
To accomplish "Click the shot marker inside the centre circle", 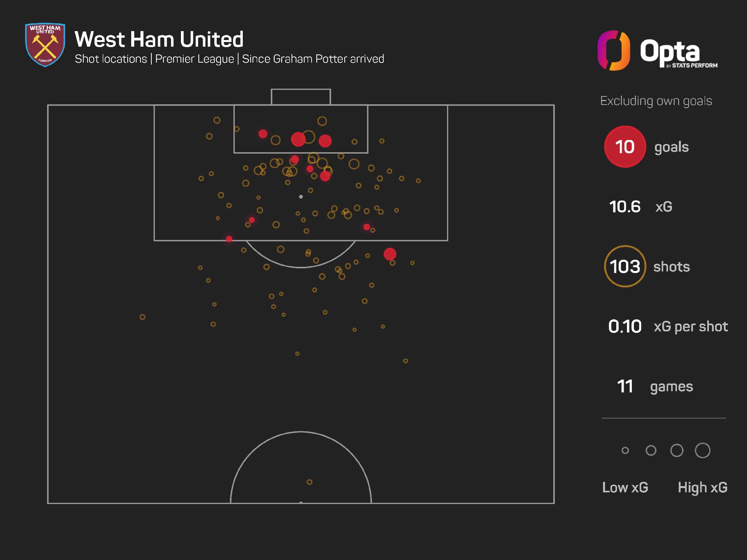I will click(x=310, y=482).
